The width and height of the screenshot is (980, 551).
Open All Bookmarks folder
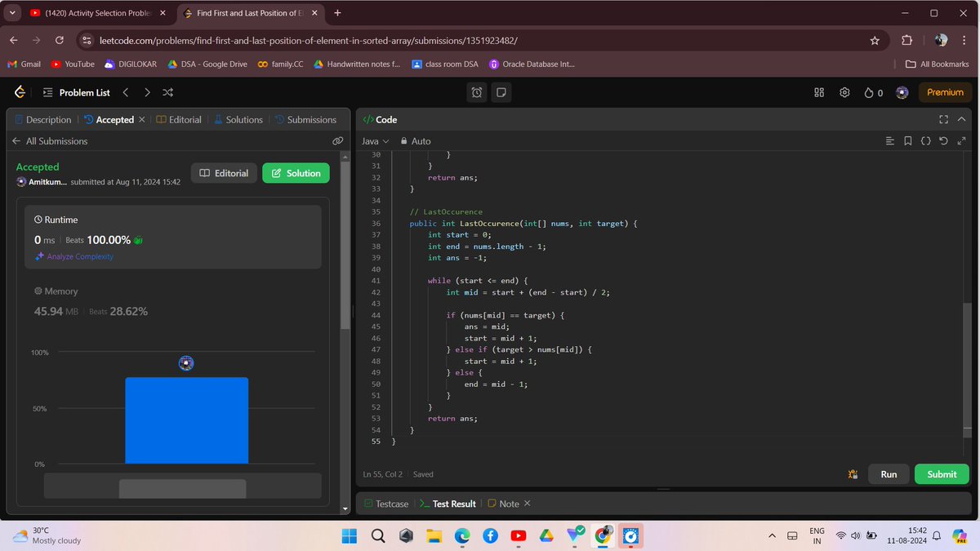pos(937,64)
